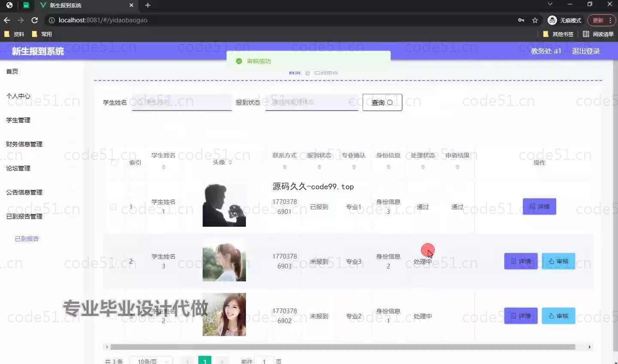Sort by 报到状态 column
This screenshot has height=364, width=618.
[319, 167]
